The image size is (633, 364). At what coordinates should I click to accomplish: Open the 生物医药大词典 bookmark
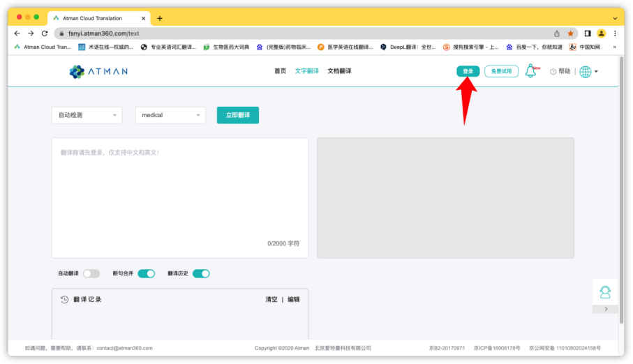[x=226, y=47]
